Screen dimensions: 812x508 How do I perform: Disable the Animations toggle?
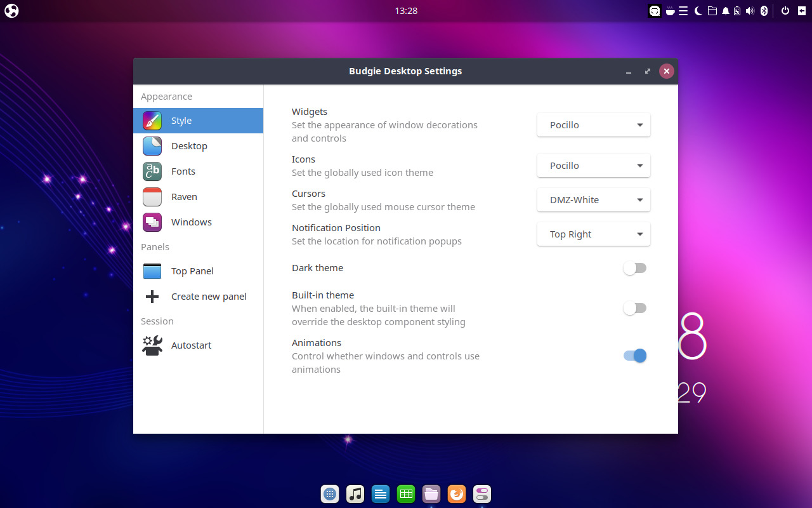click(634, 356)
